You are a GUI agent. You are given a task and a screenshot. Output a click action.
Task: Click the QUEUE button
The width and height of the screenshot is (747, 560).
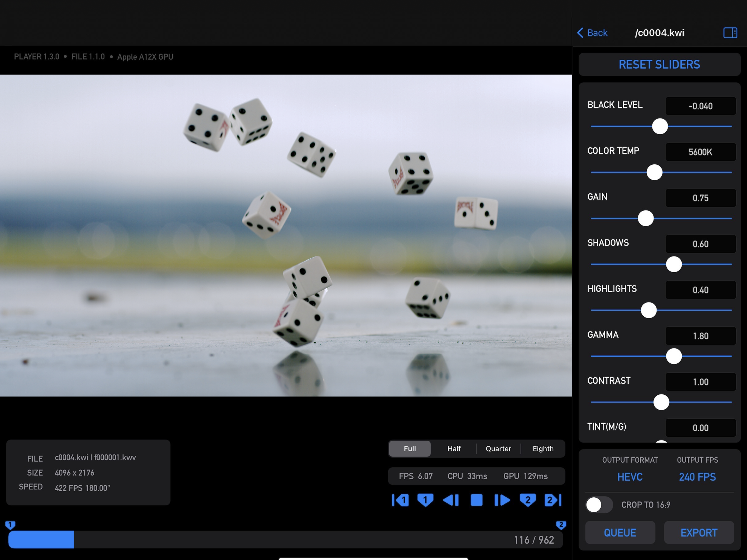[620, 533]
